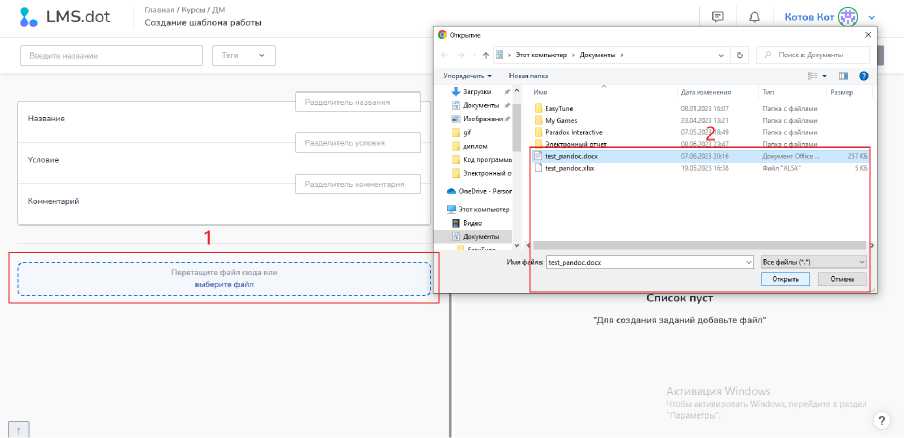904x438 pixels.
Task: Click Новая папка button
Action: [528, 75]
